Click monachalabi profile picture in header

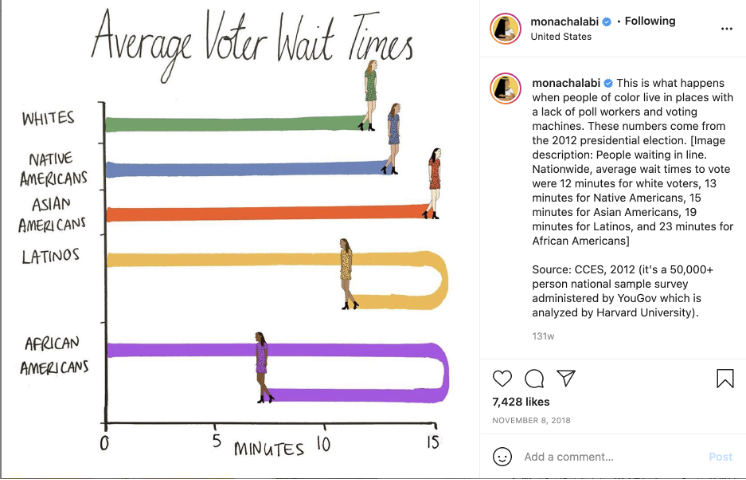coord(505,29)
